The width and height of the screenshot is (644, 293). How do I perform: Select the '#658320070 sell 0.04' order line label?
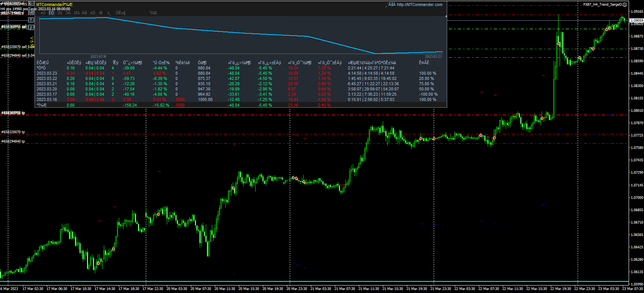[18, 47]
